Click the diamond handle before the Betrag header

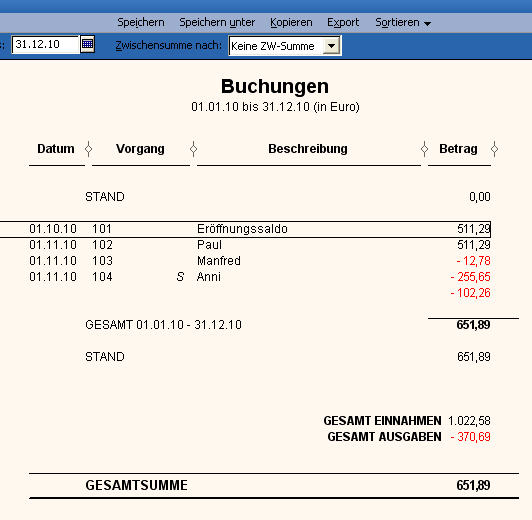pos(424,149)
